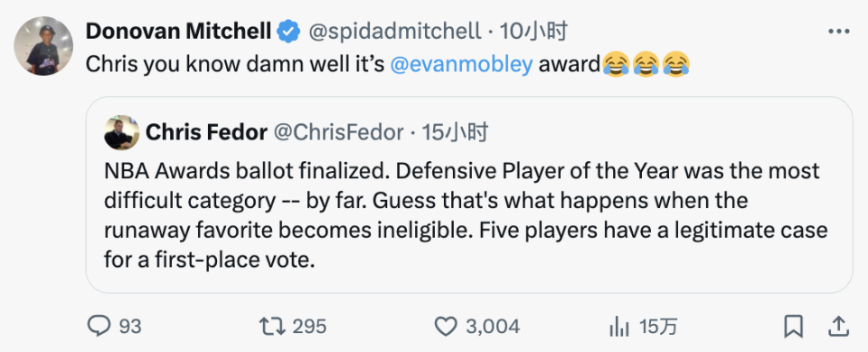Bookmark this tweet
This screenshot has height=352, width=868.
[x=794, y=327]
